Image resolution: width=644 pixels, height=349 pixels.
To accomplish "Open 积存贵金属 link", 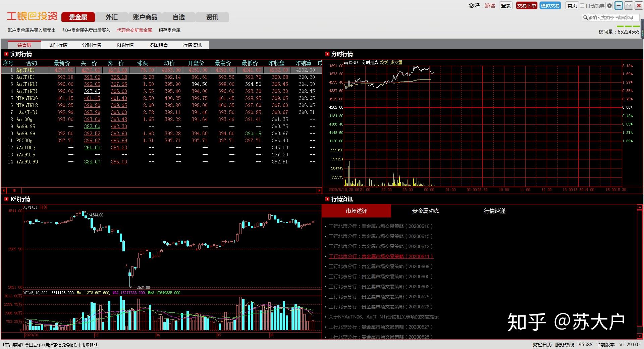I will pos(170,30).
